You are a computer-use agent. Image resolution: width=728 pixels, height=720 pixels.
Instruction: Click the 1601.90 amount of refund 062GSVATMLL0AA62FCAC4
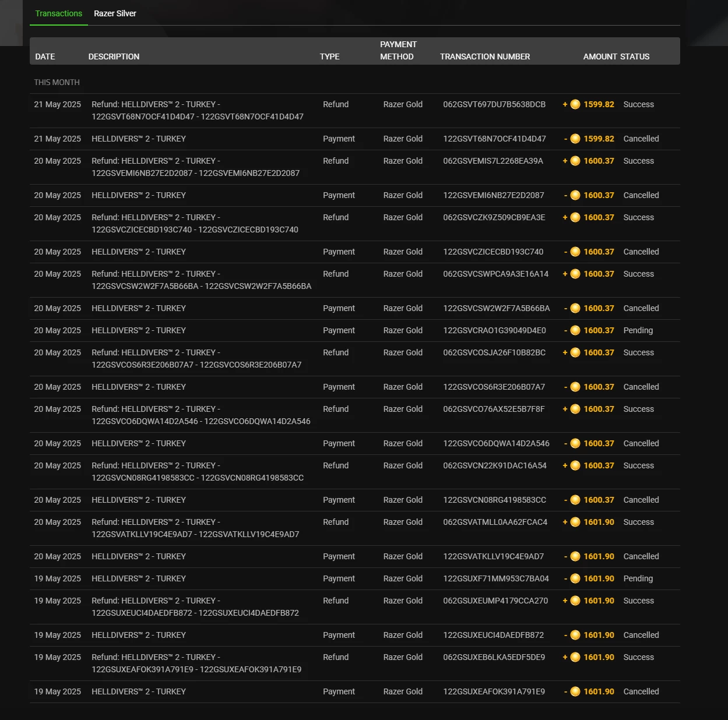(599, 522)
